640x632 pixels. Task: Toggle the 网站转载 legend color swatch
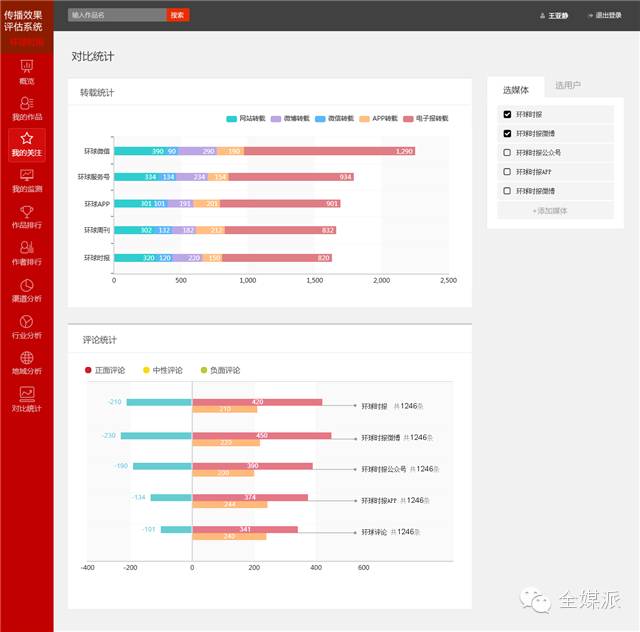[231, 119]
